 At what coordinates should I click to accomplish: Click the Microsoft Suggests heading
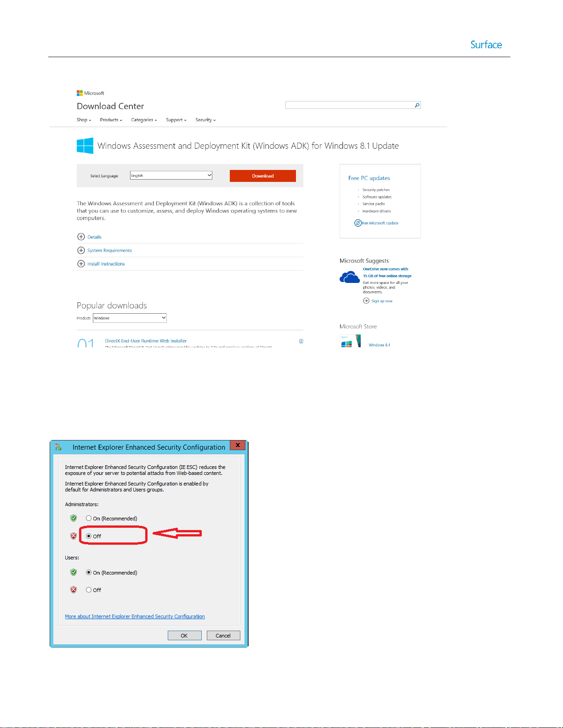pyautogui.click(x=364, y=261)
